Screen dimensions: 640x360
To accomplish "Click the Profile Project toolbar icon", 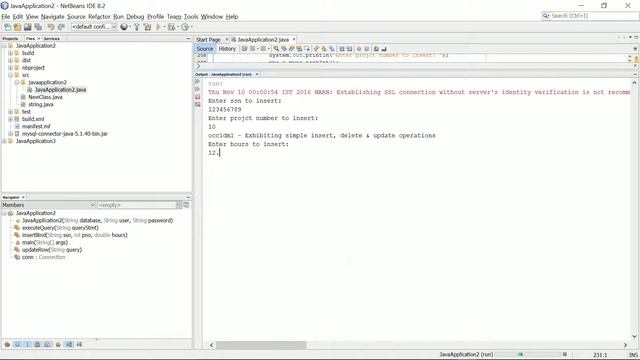I will pos(185,27).
